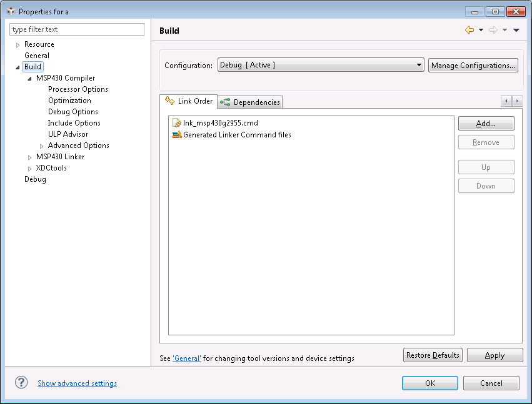Open the Configuration dropdown
Screen dimensions: 532x404
point(321,65)
